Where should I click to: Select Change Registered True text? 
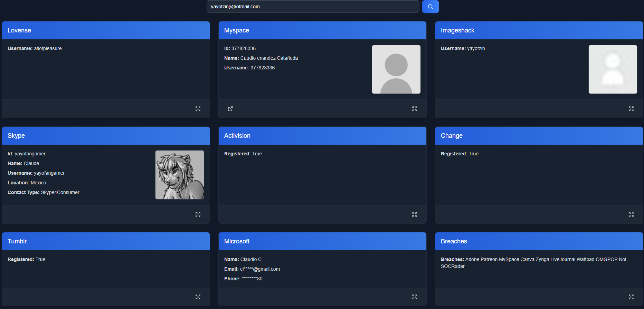[x=460, y=154]
